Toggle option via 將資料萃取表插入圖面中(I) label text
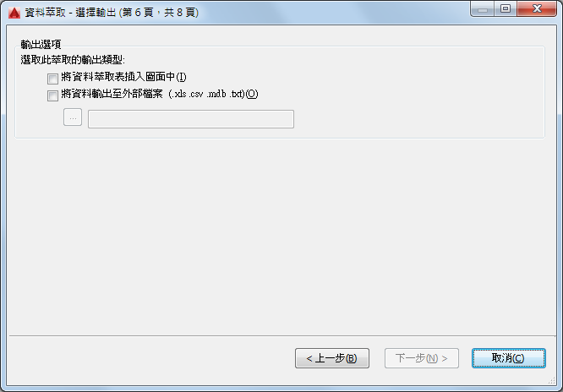Image resolution: width=563 pixels, height=392 pixels. pyautogui.click(x=123, y=77)
